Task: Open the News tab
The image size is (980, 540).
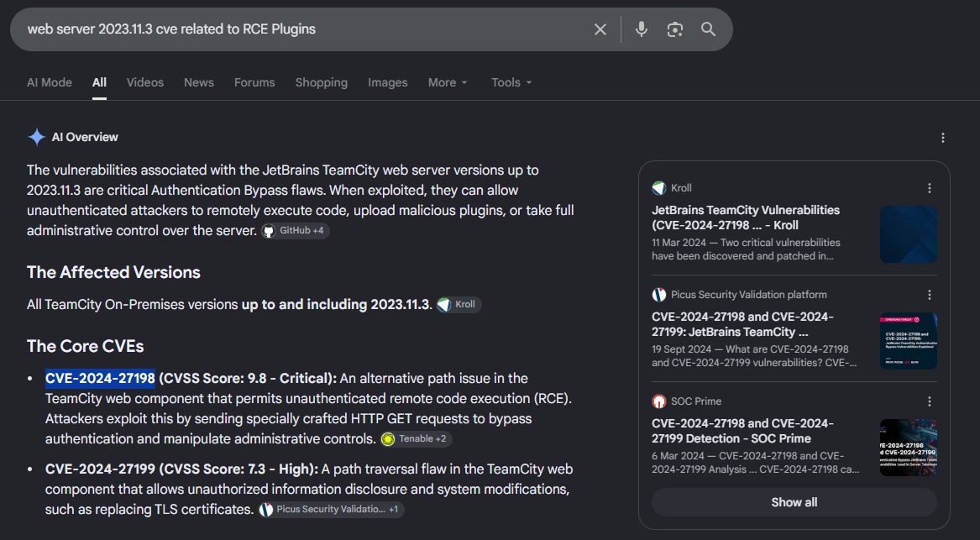Action: coord(199,82)
